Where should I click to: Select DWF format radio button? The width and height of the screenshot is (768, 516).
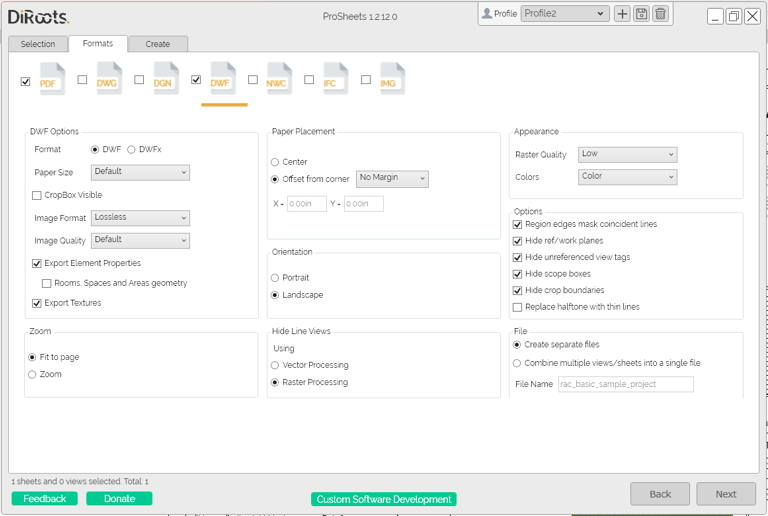[95, 150]
